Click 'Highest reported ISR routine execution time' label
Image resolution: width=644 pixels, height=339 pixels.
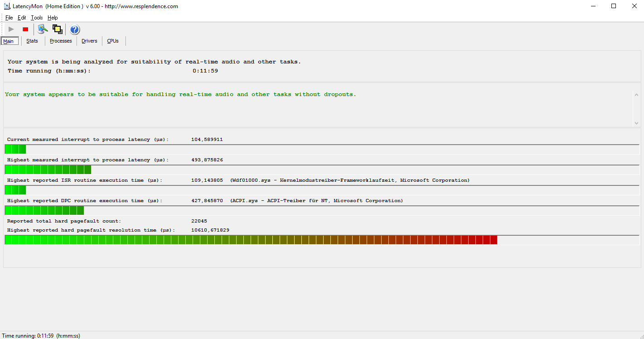(x=85, y=180)
